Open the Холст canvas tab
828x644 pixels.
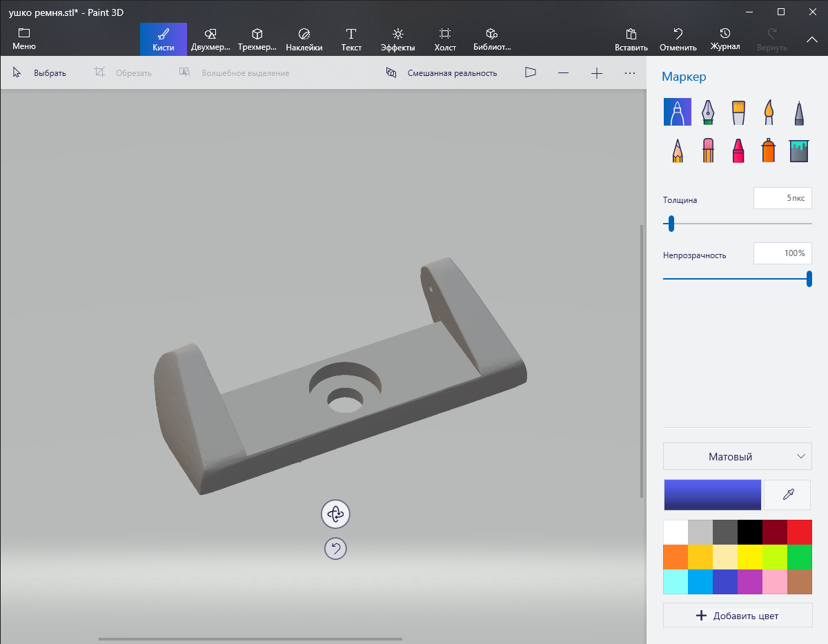click(x=445, y=39)
